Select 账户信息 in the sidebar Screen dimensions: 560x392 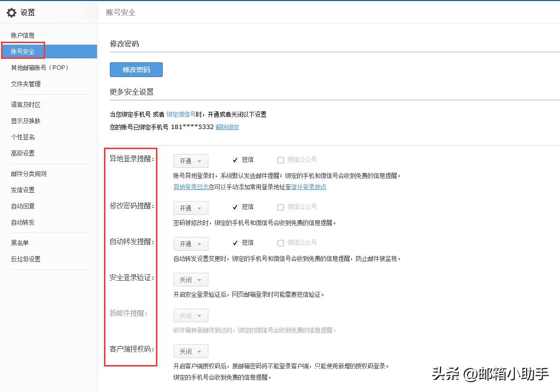coord(24,35)
